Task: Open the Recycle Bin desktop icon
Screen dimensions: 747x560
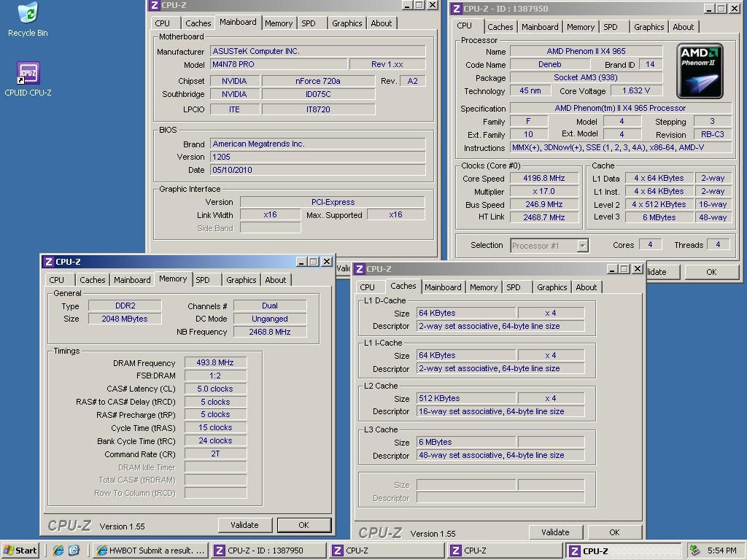Action: point(28,19)
